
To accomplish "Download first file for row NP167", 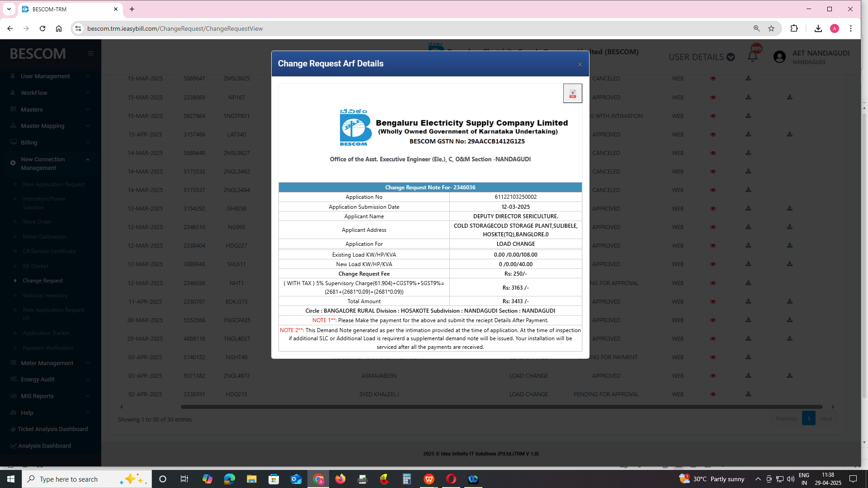I will click(x=748, y=97).
